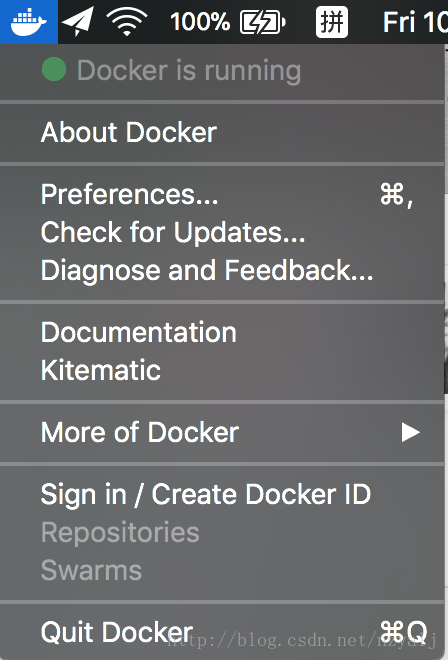
Task: Click the date and time in menu bar
Action: (x=415, y=22)
